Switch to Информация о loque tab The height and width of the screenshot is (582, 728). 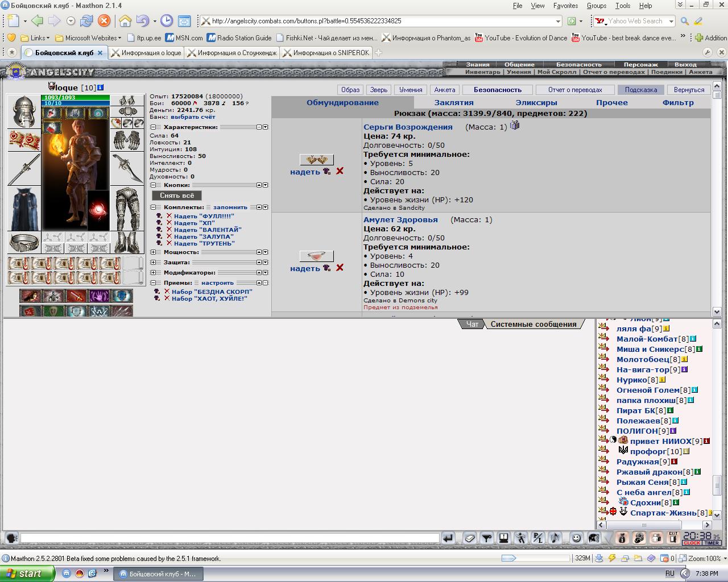pos(146,52)
